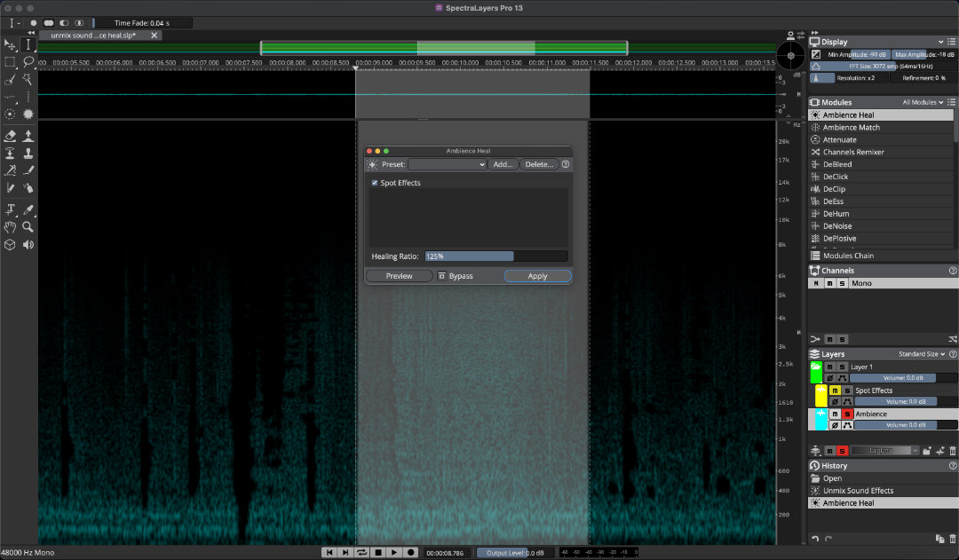Select the Magic Wand tool
The image size is (959, 560).
[x=28, y=80]
